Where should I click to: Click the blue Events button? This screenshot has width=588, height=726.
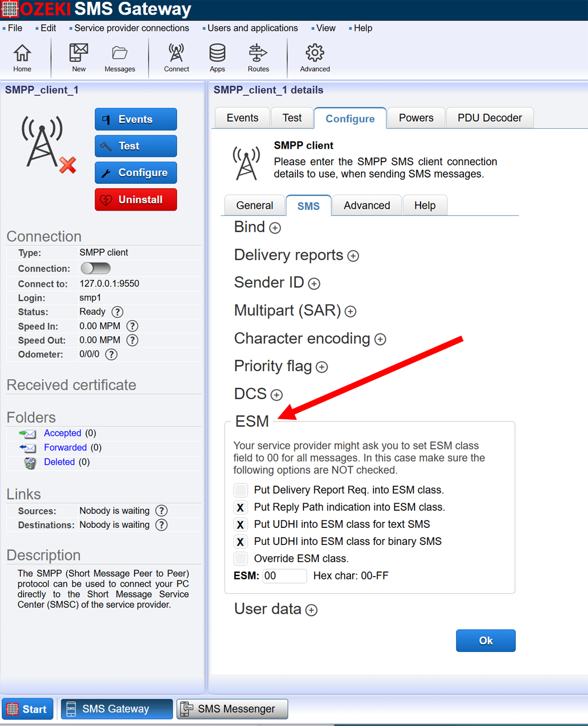pyautogui.click(x=136, y=119)
